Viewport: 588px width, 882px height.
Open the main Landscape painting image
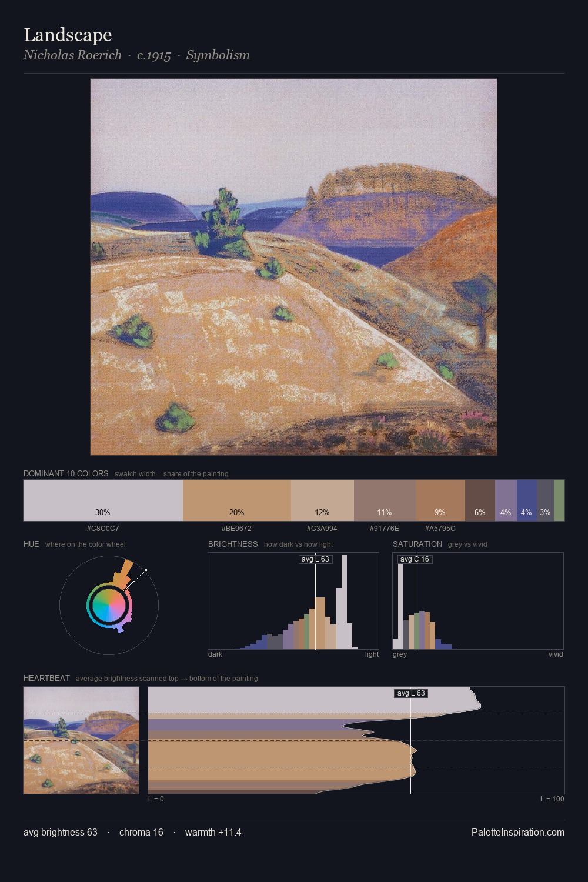coord(293,267)
